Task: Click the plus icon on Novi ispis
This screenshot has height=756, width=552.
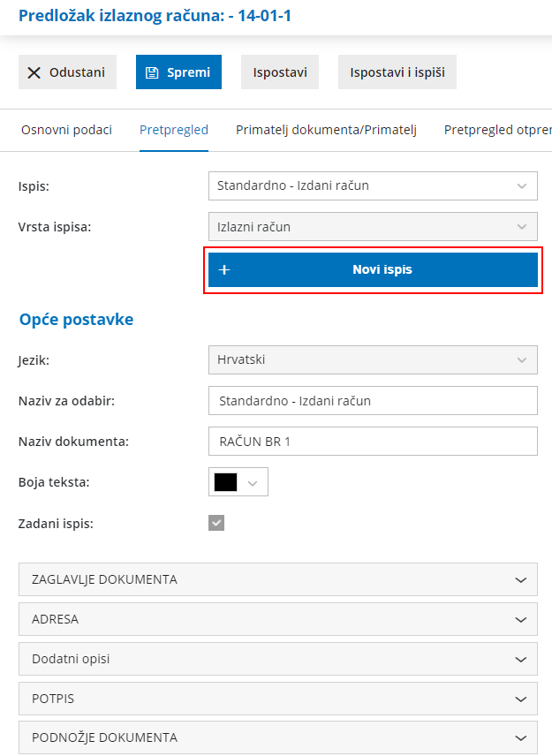Action: [224, 270]
